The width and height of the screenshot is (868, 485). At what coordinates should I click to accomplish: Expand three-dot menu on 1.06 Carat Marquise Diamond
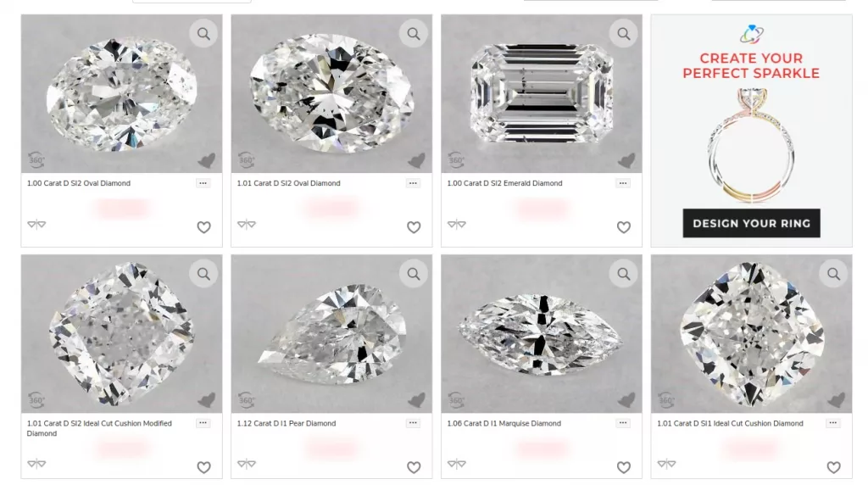[x=623, y=423]
